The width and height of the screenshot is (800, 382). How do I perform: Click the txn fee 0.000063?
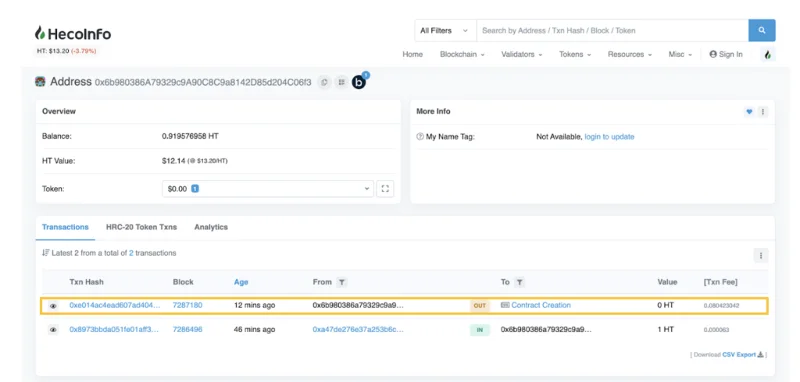[716, 330]
